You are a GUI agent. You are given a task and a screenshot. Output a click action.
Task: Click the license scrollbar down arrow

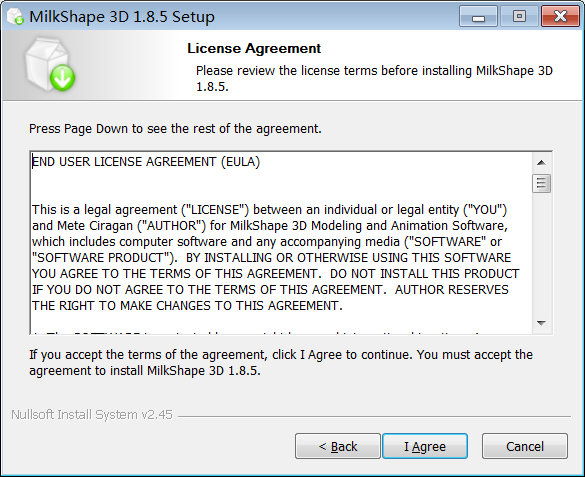541,323
